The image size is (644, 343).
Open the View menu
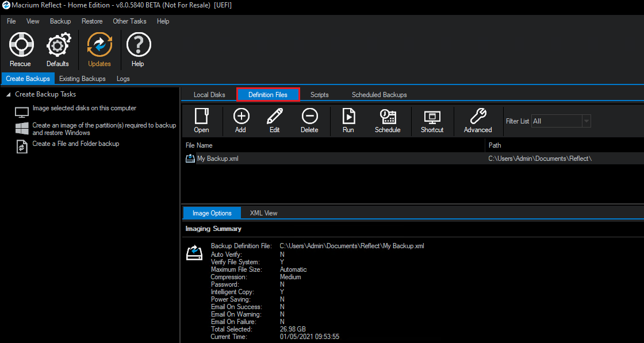tap(33, 21)
